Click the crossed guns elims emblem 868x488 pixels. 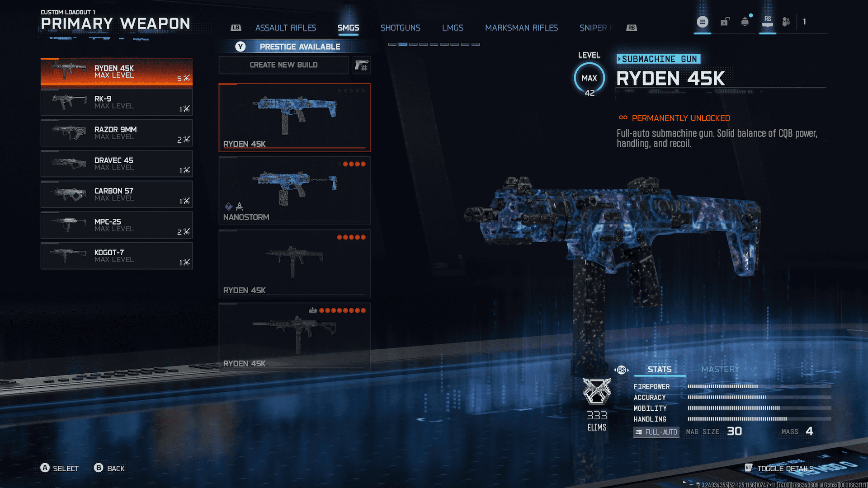tap(597, 391)
